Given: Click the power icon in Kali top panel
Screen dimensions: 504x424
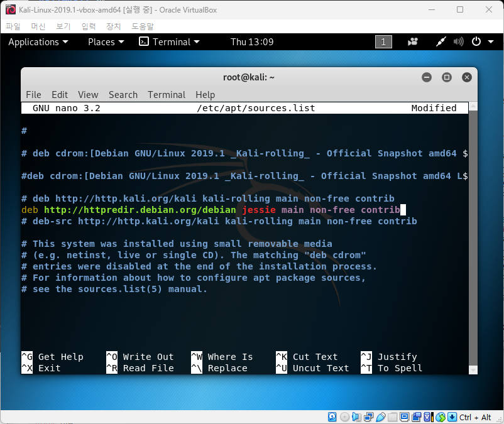Looking at the screenshot, I should click(x=476, y=41).
